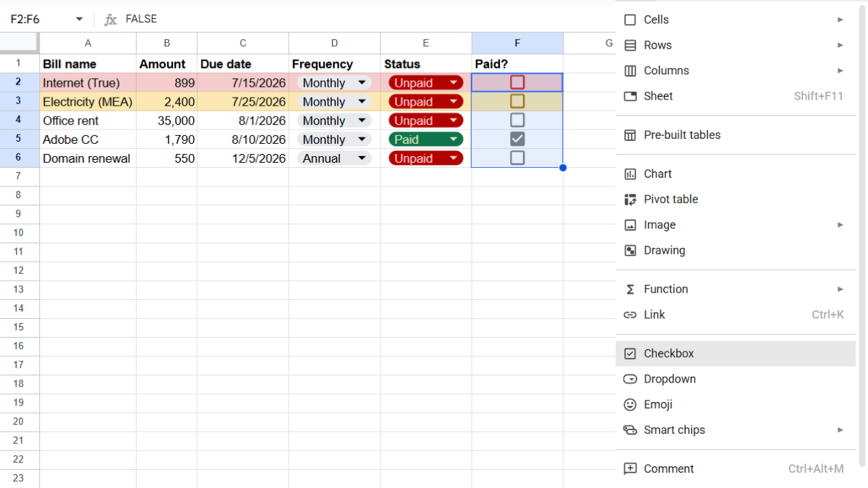Uncheck the Paid? box for Adobe CC

coord(517,139)
